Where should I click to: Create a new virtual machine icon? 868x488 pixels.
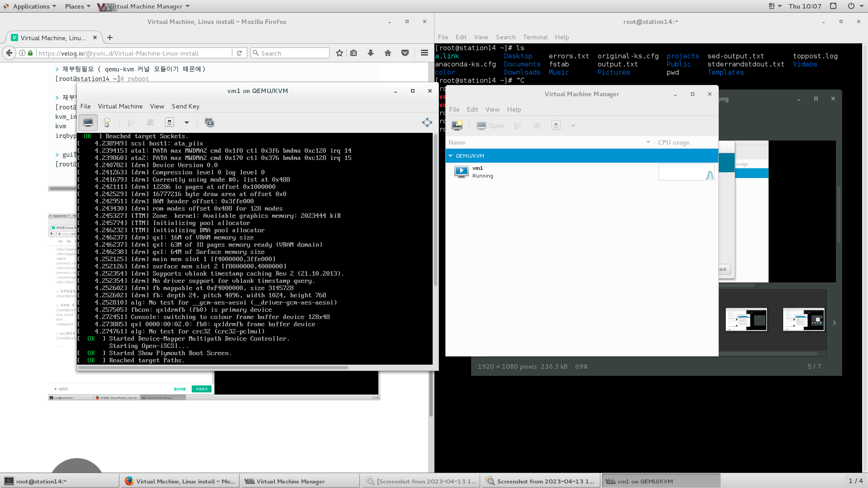(457, 126)
